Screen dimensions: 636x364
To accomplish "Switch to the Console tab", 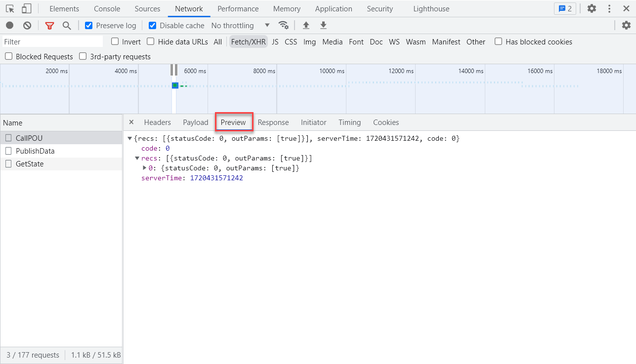I will (x=107, y=8).
